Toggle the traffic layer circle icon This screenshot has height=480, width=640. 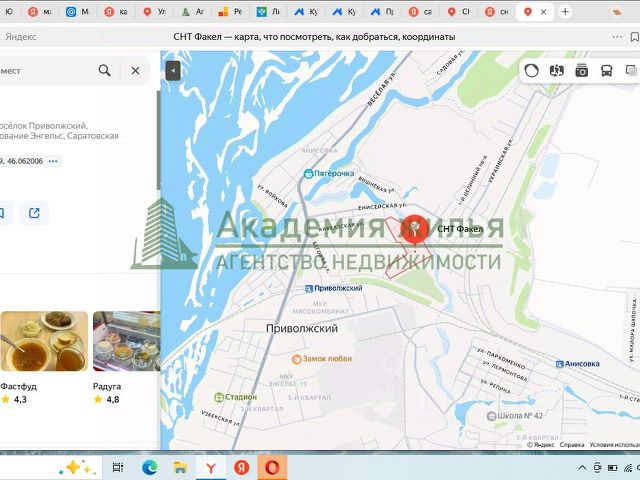(531, 71)
